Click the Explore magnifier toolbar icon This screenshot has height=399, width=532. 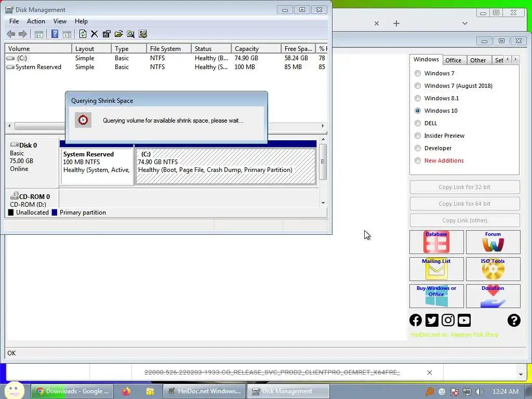tap(130, 34)
